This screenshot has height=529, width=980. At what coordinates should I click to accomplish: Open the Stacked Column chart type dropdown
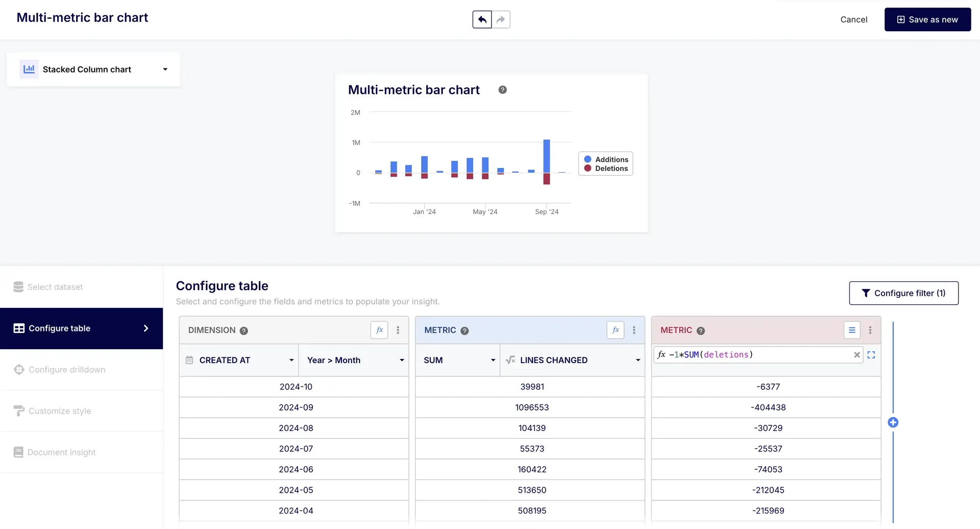point(164,69)
